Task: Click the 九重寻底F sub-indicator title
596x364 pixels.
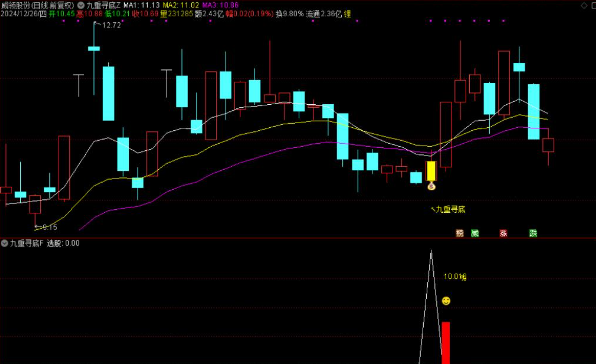Action: coord(27,243)
